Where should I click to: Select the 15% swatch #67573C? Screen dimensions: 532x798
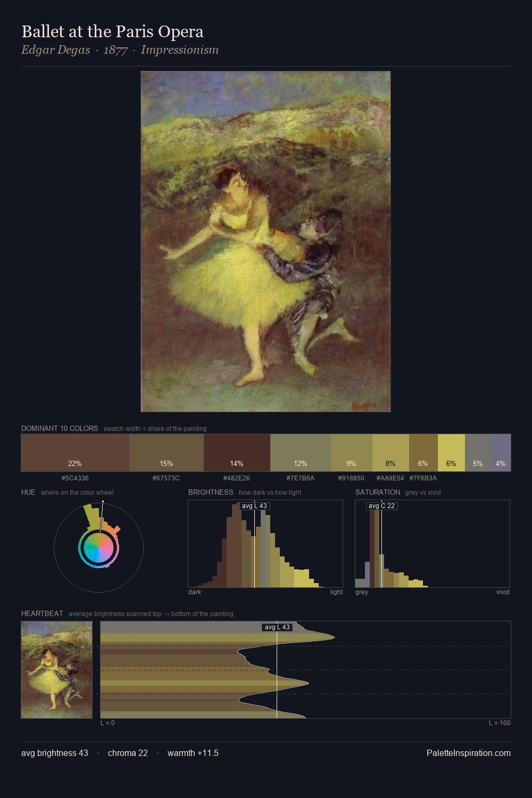click(x=167, y=453)
